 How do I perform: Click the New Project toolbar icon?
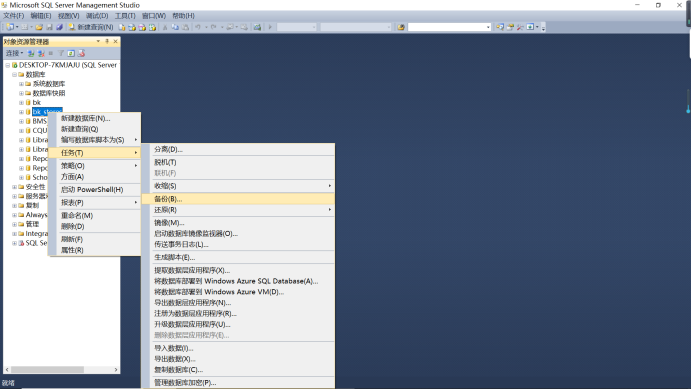coord(10,27)
